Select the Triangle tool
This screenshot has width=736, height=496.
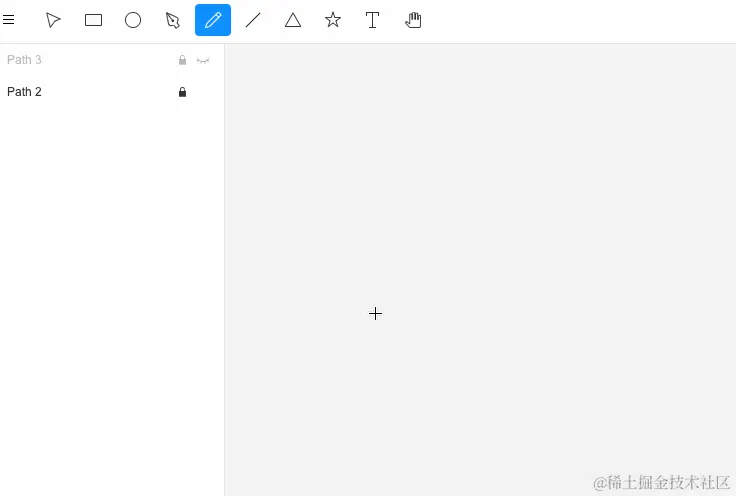click(293, 20)
